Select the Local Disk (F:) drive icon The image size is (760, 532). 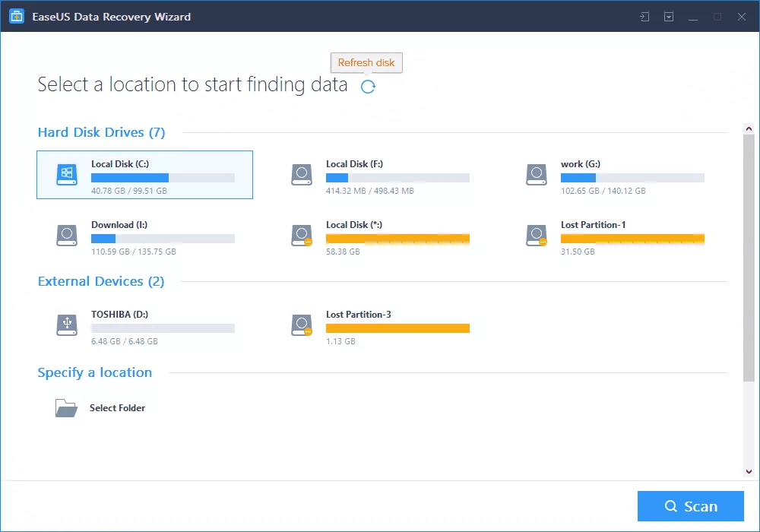pos(302,175)
